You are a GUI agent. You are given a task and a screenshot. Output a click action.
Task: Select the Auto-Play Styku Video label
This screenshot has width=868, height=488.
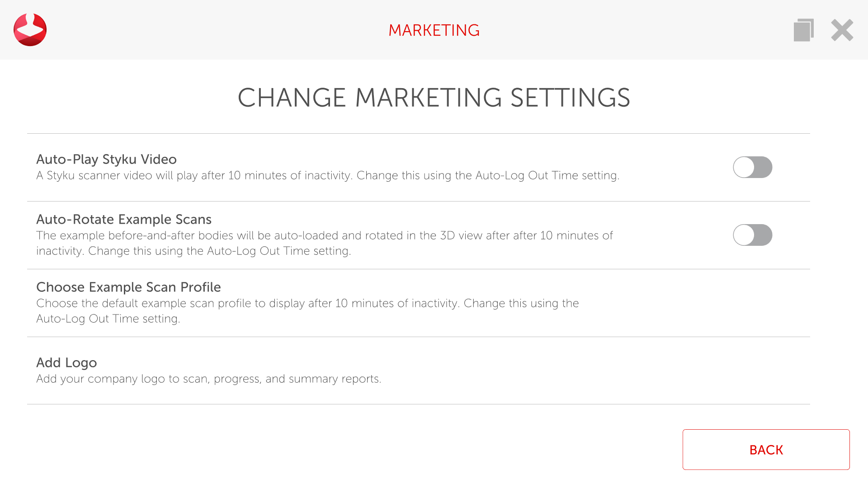(106, 160)
